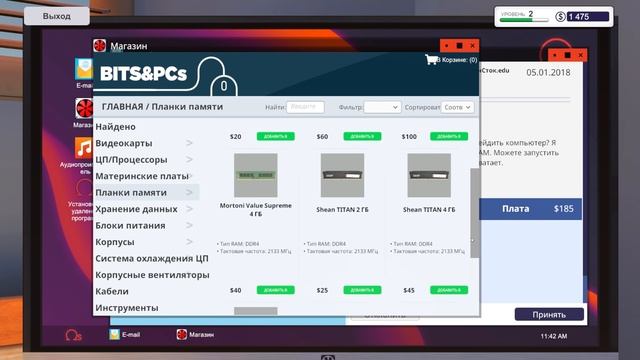The image size is (640, 360).
Task: Click Принять button in email window
Action: pyautogui.click(x=549, y=315)
